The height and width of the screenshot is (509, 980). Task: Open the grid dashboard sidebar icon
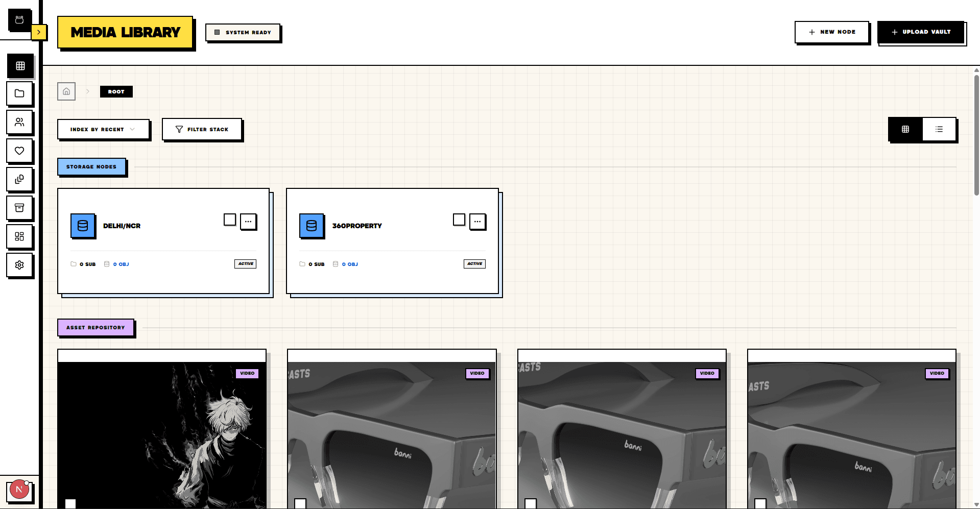click(x=20, y=66)
